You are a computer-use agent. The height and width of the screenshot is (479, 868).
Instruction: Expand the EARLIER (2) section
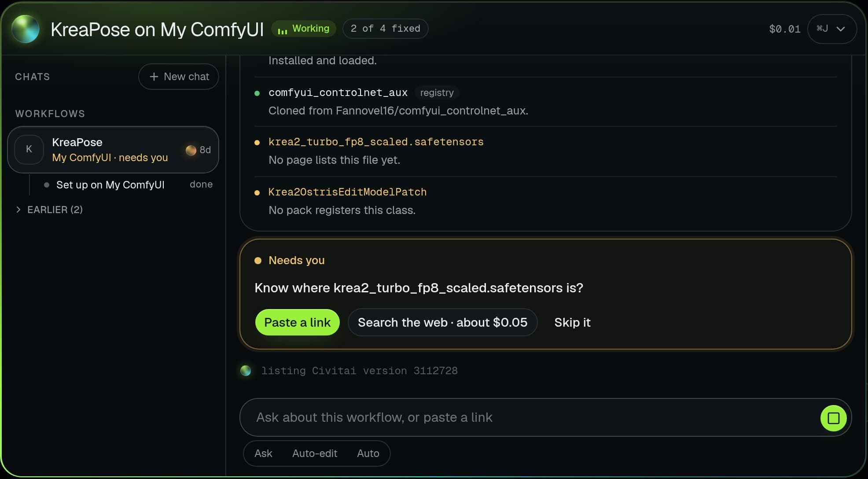point(49,210)
